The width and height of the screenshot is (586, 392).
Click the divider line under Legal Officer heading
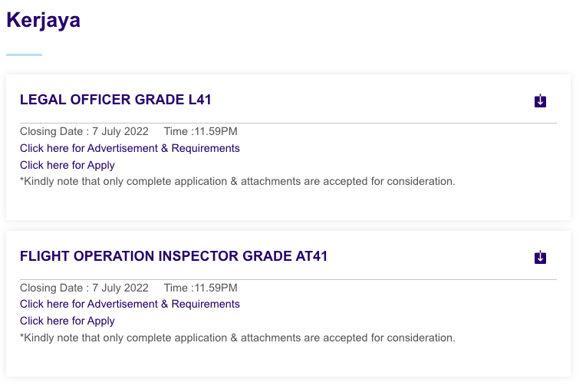pos(288,123)
